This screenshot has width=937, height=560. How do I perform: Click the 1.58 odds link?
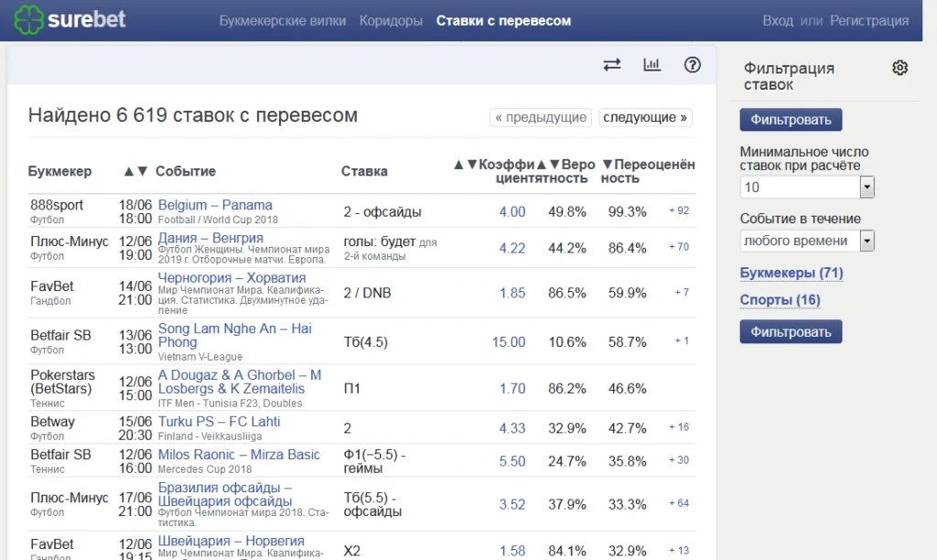tap(512, 551)
